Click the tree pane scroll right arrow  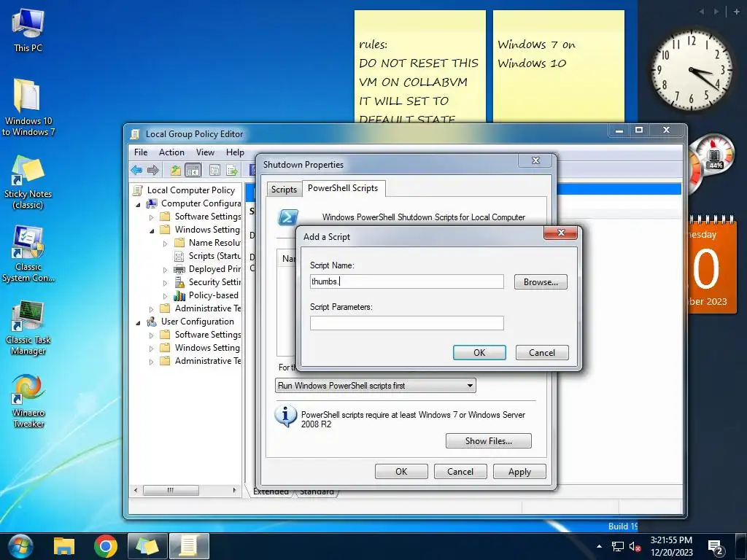tap(234, 490)
